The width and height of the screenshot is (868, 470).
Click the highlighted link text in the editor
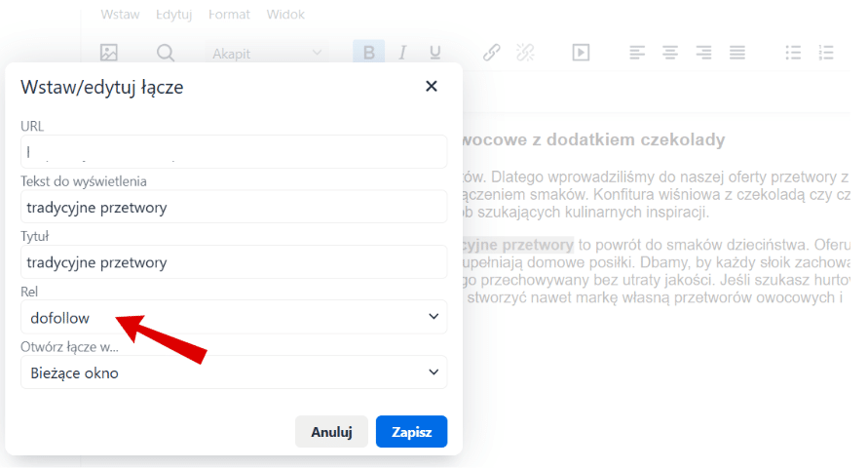(518, 245)
